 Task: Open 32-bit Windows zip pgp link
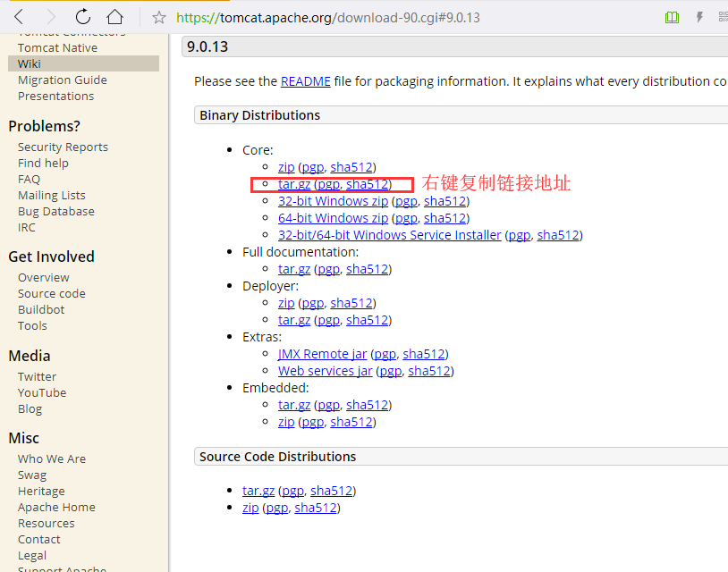[x=406, y=201]
